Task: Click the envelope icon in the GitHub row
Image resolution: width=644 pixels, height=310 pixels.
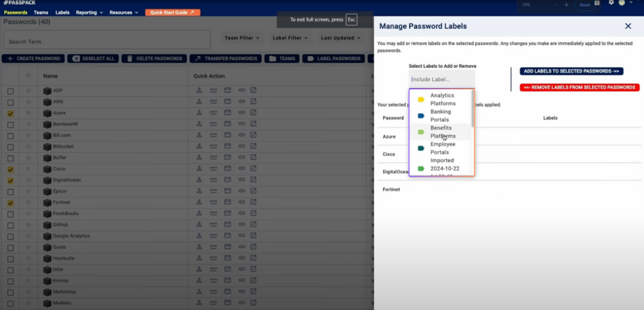Action: (x=228, y=224)
